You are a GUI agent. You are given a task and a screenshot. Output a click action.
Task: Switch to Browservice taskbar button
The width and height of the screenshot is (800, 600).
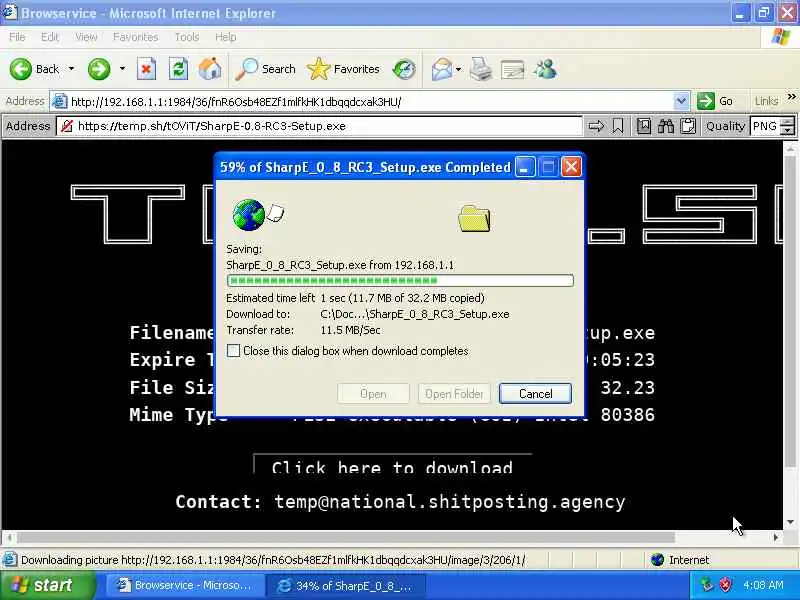coord(184,585)
